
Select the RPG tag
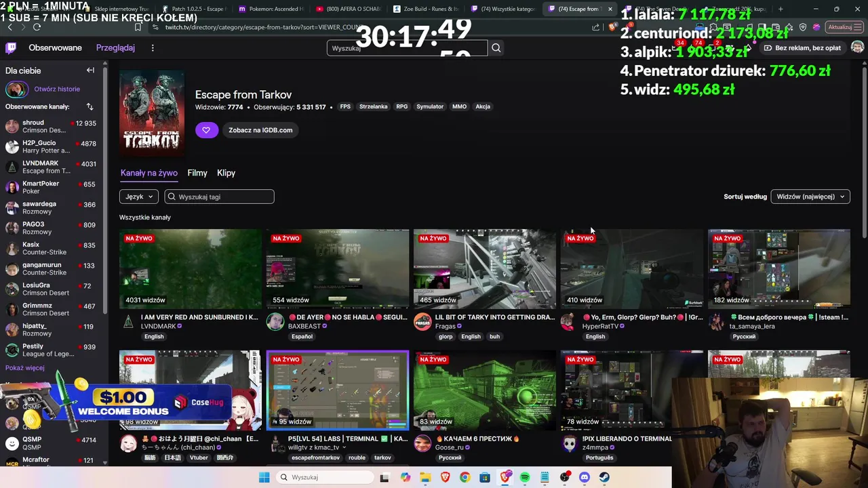tap(402, 106)
